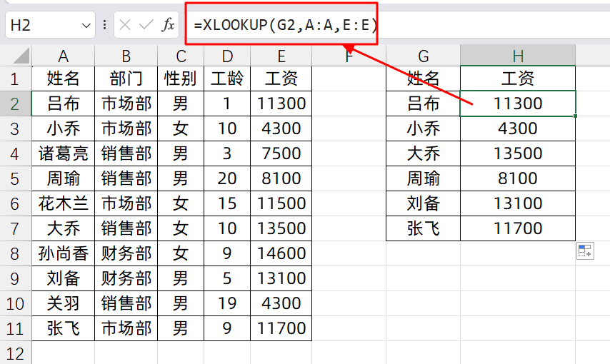Select cell B4 销售部 in 诸葛亮 row

point(126,153)
